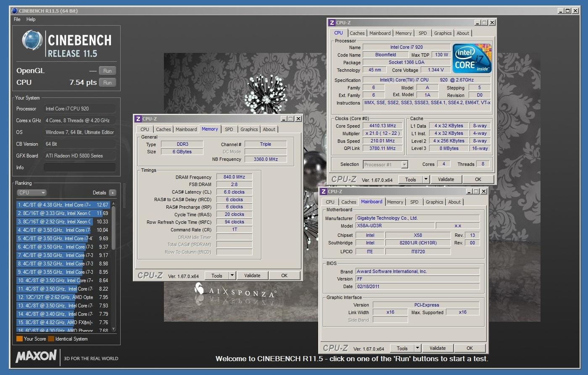The width and height of the screenshot is (588, 375).
Task: Click the Level 3 cache value 8 MBytes
Action: tap(449, 148)
